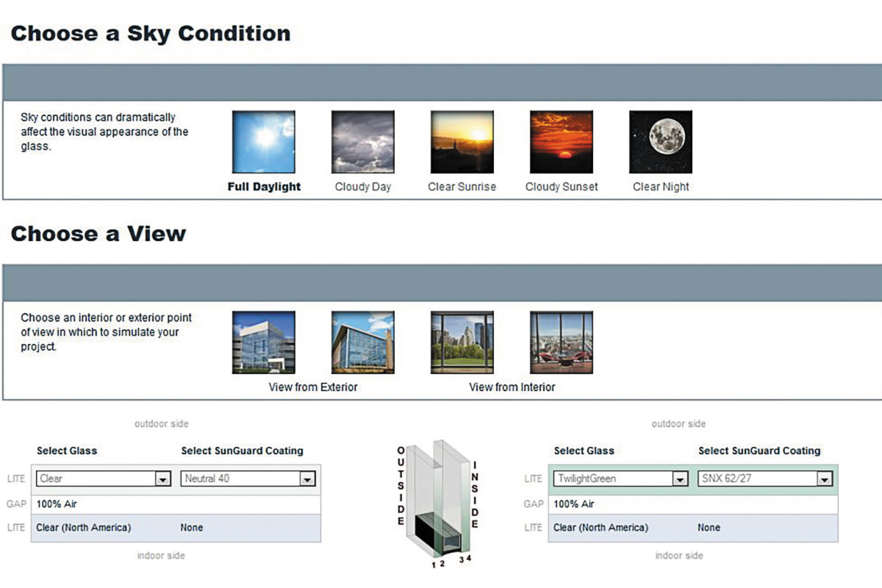Click the View from Exterior label

click(313, 387)
